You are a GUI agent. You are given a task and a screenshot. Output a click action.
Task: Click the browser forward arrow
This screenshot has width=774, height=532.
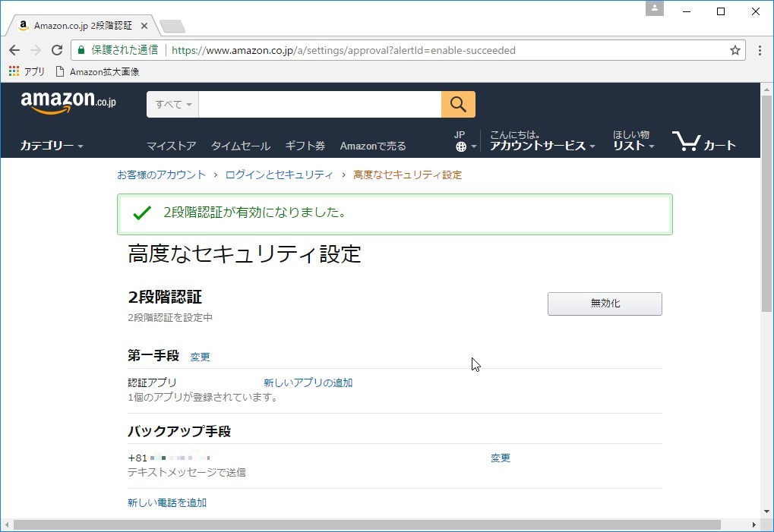point(35,50)
